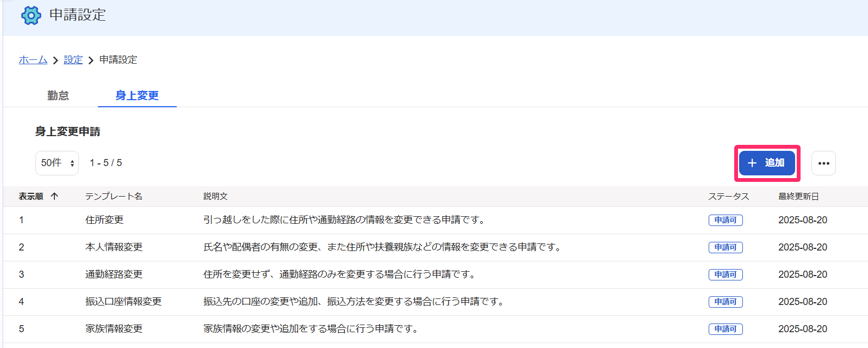This screenshot has width=868, height=348.
Task: Open the 住所変更 template row
Action: coord(435,220)
